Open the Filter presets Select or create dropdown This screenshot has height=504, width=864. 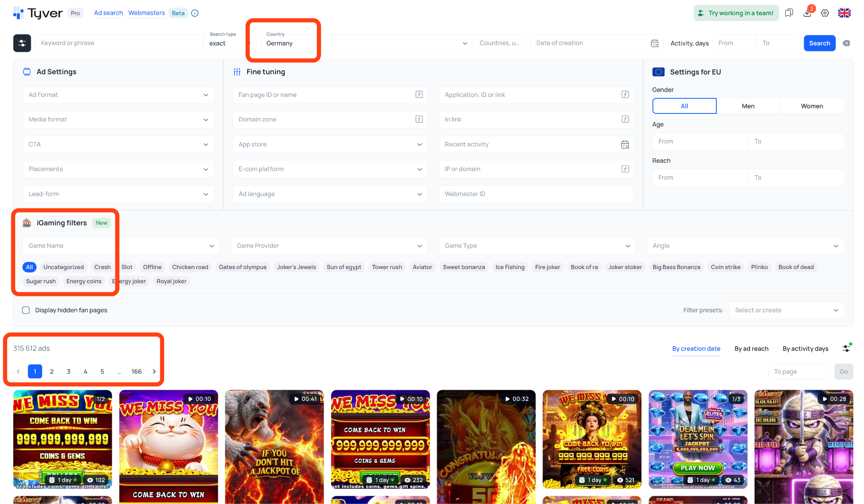(786, 310)
